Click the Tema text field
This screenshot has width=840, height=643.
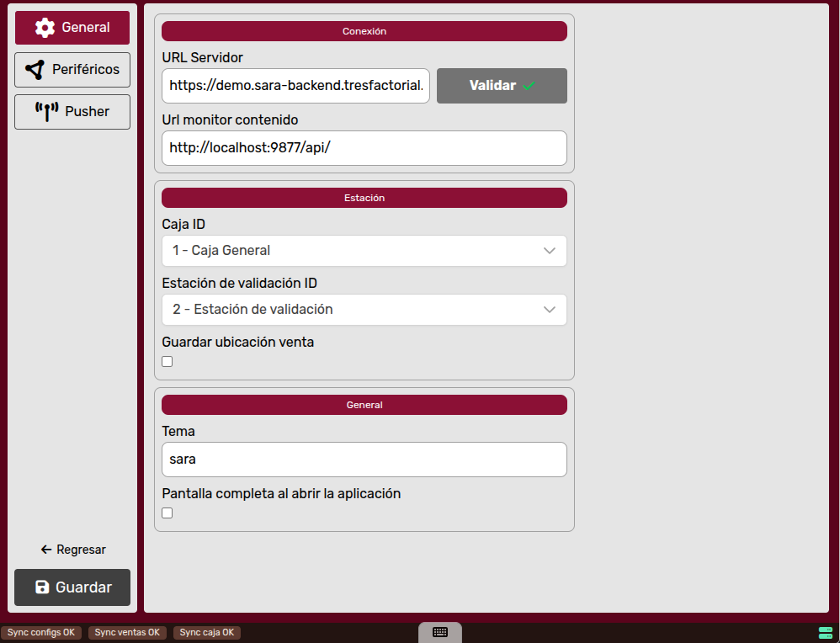pyautogui.click(x=364, y=460)
